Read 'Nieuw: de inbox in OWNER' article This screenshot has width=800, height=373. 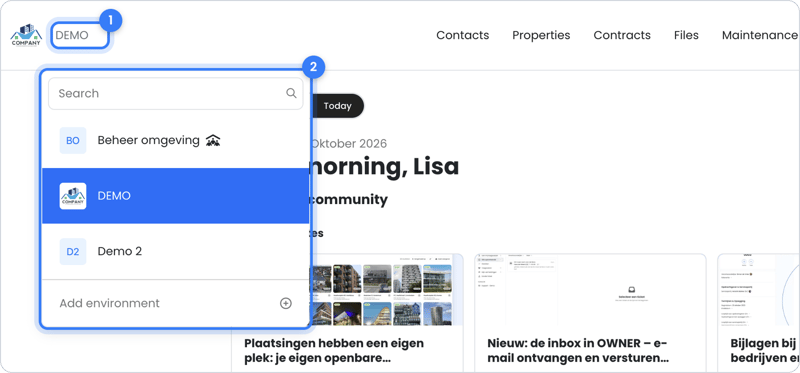click(x=578, y=351)
